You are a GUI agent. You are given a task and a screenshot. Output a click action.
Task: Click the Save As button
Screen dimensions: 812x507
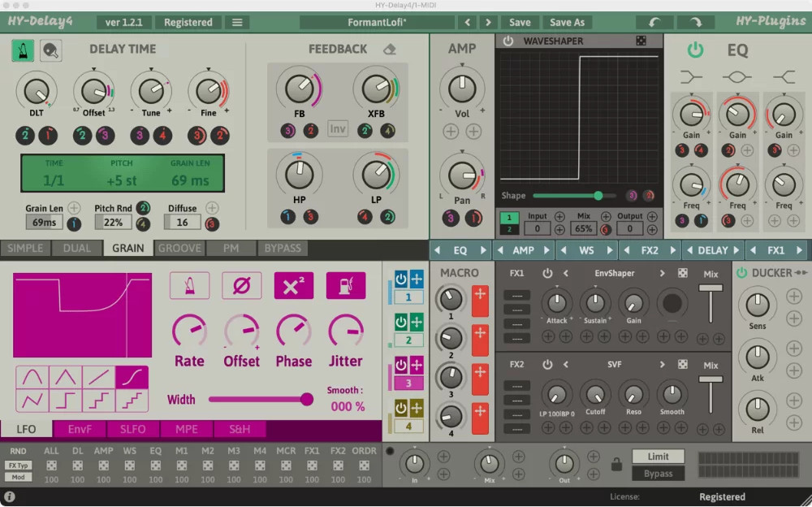pyautogui.click(x=567, y=22)
